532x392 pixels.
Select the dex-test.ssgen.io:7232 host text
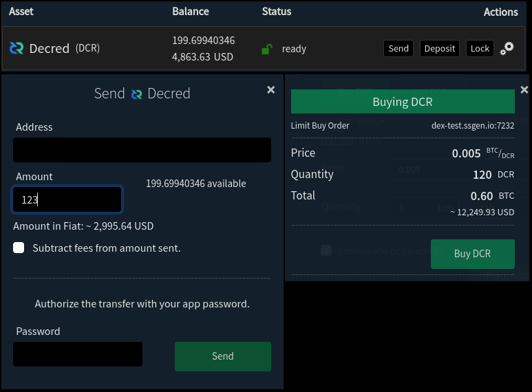[x=473, y=125]
